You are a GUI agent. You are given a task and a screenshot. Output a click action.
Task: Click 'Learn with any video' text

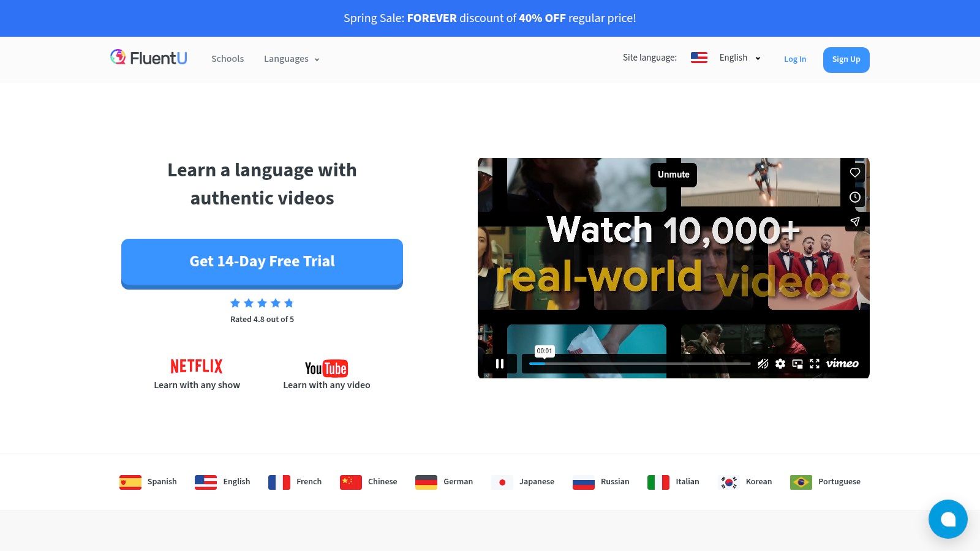click(x=326, y=385)
